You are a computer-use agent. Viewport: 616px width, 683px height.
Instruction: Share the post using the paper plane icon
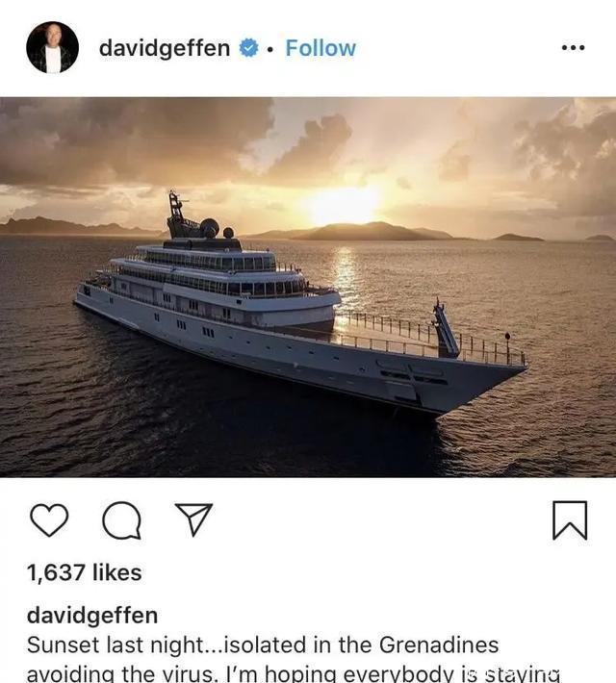(193, 519)
